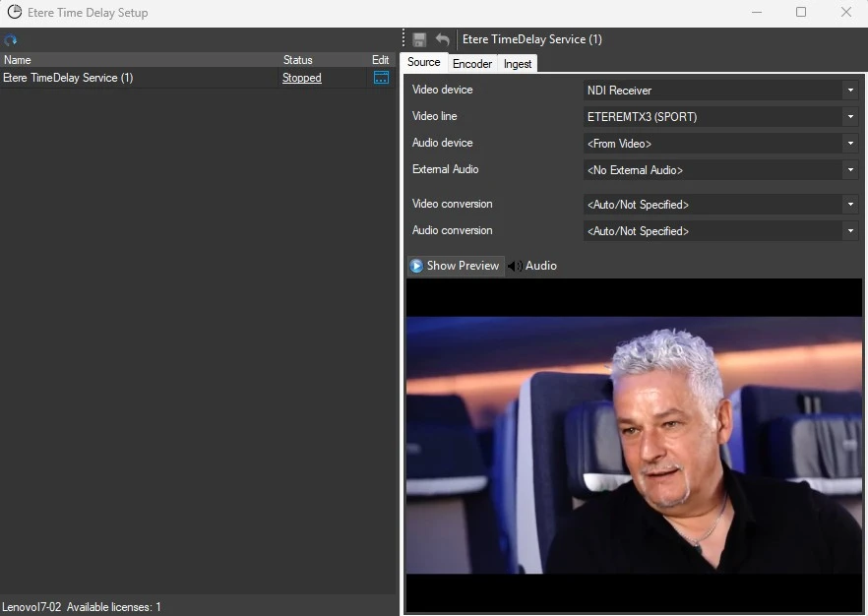Switch to the Source tab

pyautogui.click(x=424, y=63)
